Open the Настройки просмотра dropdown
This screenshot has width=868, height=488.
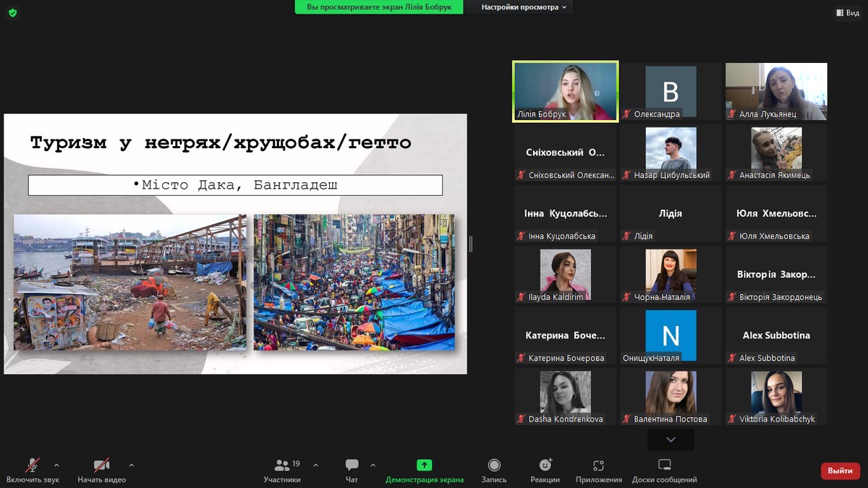pyautogui.click(x=524, y=7)
